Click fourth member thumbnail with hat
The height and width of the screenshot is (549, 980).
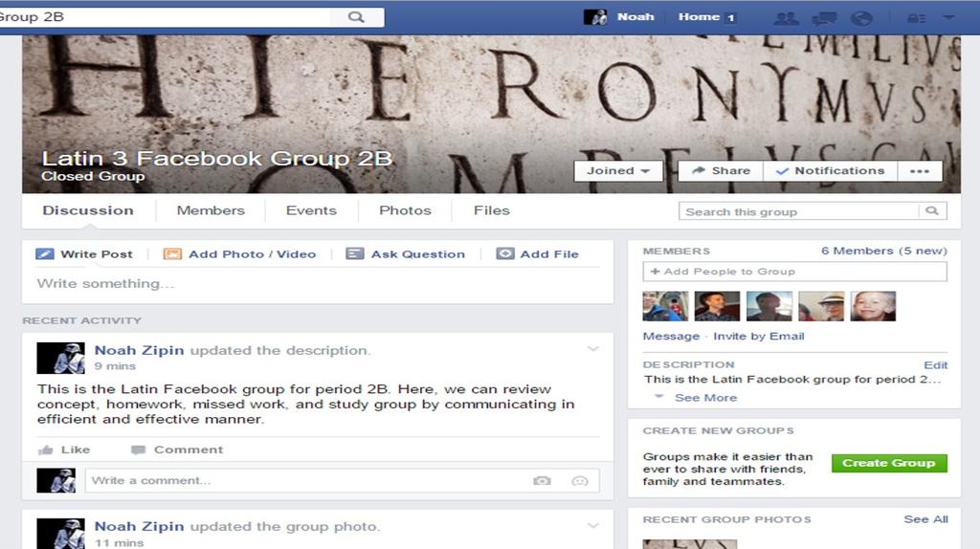coord(821,306)
